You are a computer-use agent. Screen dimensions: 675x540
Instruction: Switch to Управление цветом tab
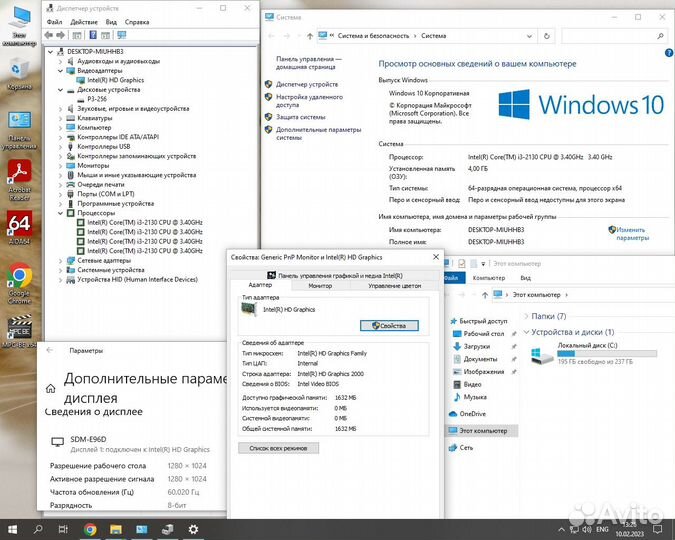pyautogui.click(x=394, y=286)
